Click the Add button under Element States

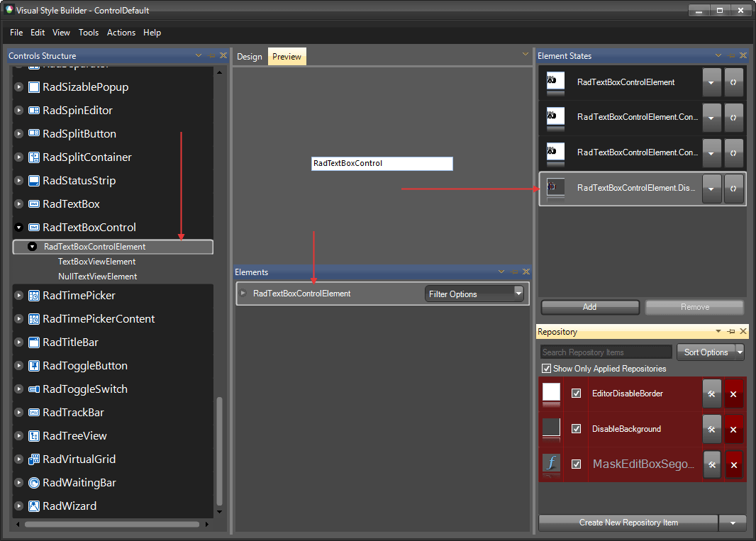click(x=589, y=307)
